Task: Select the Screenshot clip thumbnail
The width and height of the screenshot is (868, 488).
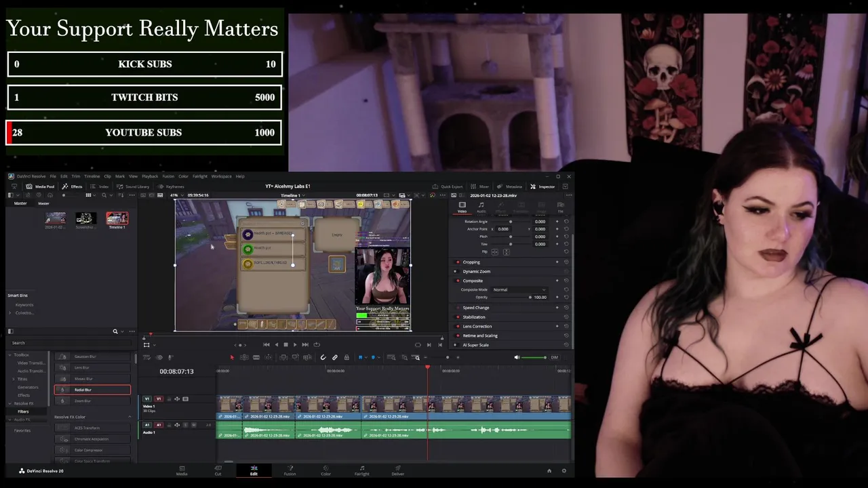Action: tap(85, 218)
